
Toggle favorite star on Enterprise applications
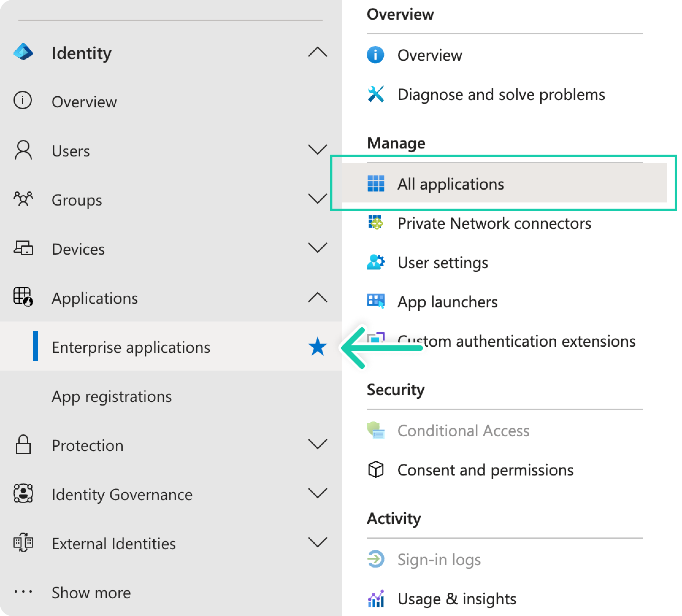317,347
